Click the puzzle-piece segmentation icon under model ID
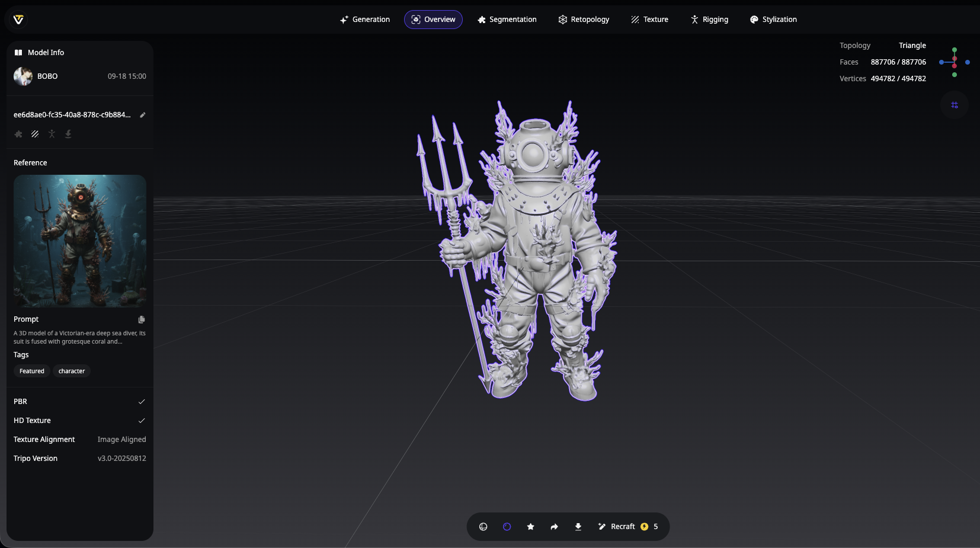Image resolution: width=980 pixels, height=548 pixels. pyautogui.click(x=18, y=134)
